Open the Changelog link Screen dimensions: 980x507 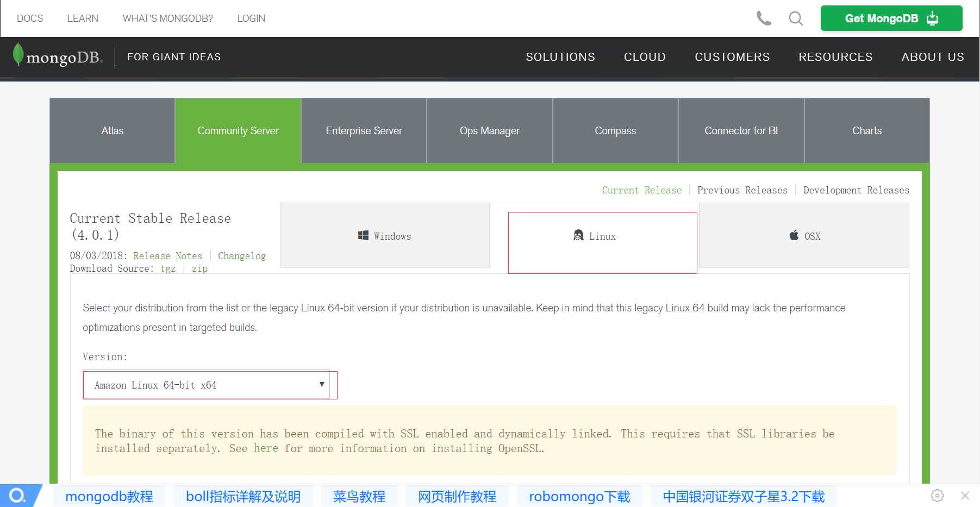[242, 256]
